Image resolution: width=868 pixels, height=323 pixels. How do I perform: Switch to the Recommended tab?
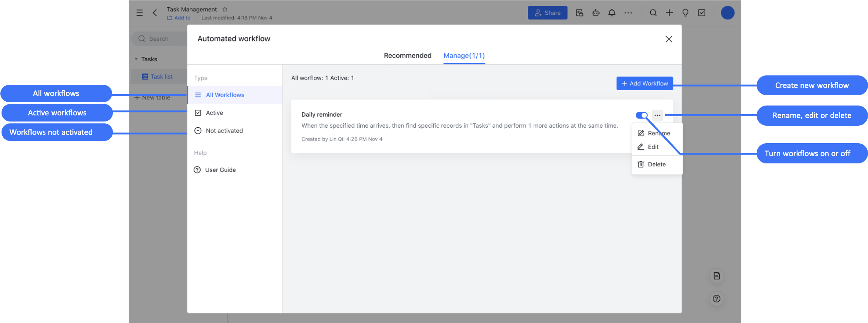click(407, 56)
